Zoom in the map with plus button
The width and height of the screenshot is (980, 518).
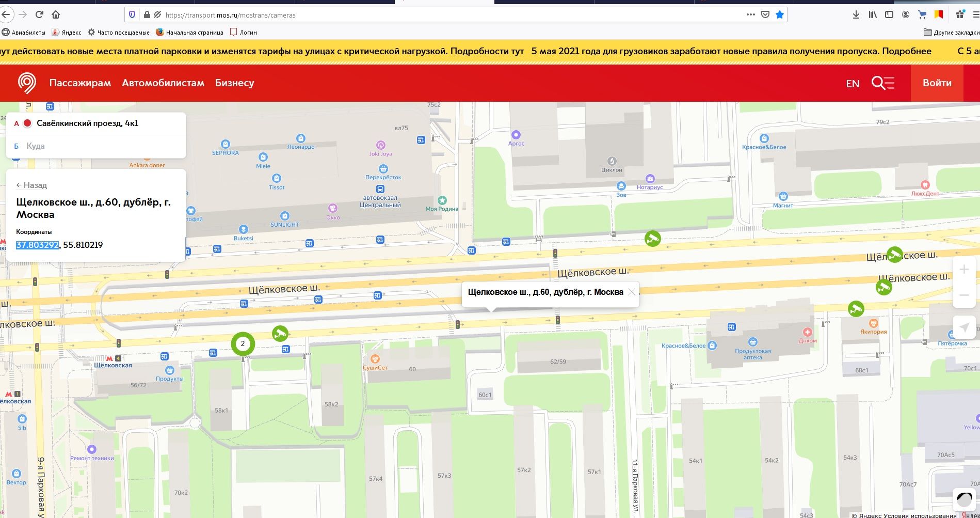tap(963, 269)
